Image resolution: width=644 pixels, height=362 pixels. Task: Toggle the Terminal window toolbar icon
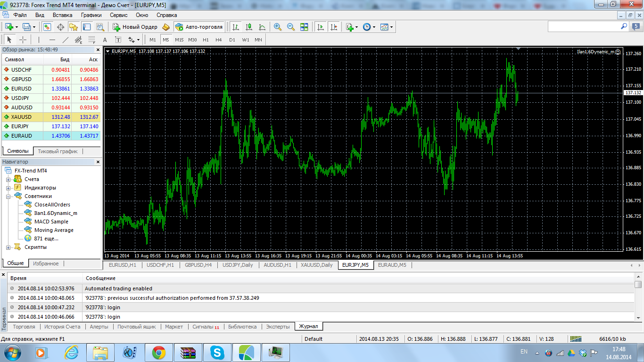pos(86,27)
